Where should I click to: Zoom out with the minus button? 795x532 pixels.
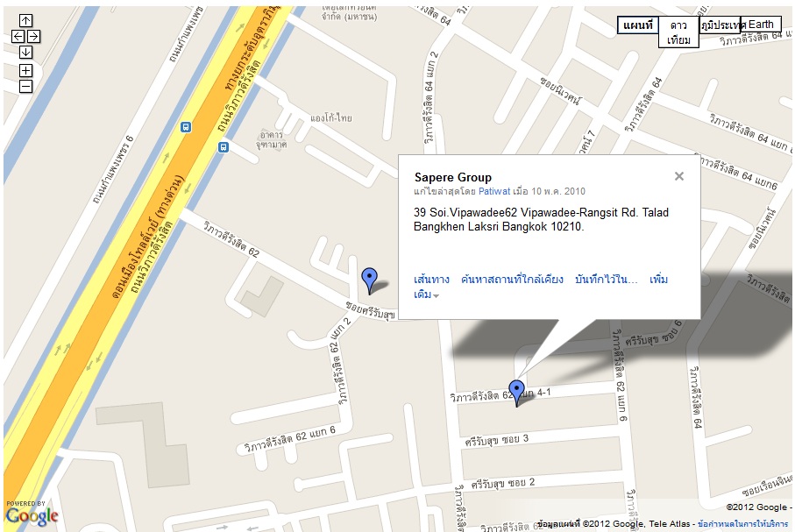click(x=26, y=86)
